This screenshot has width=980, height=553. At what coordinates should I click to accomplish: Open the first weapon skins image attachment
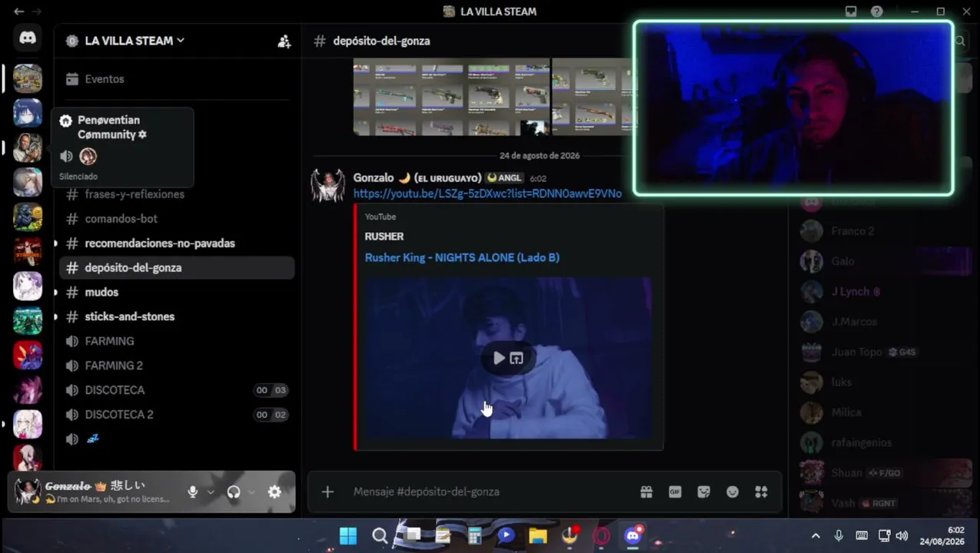(451, 97)
